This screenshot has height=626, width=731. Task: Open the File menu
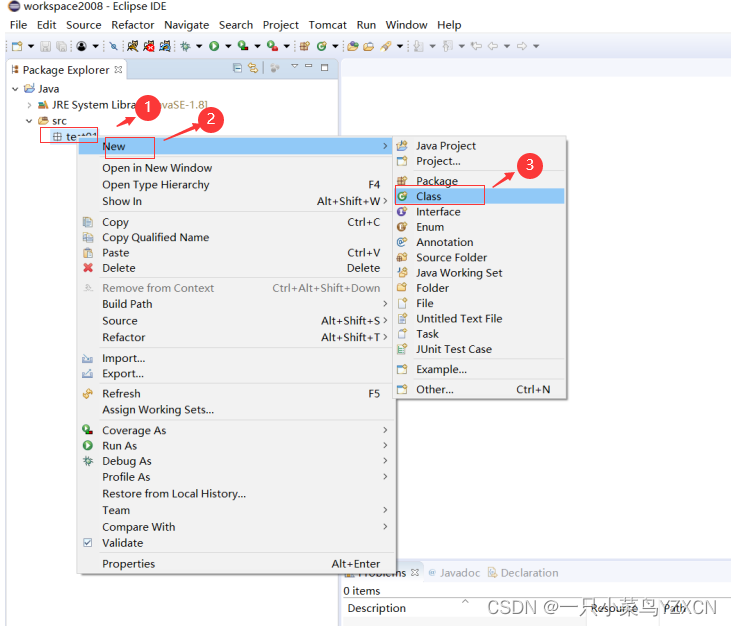coord(19,25)
